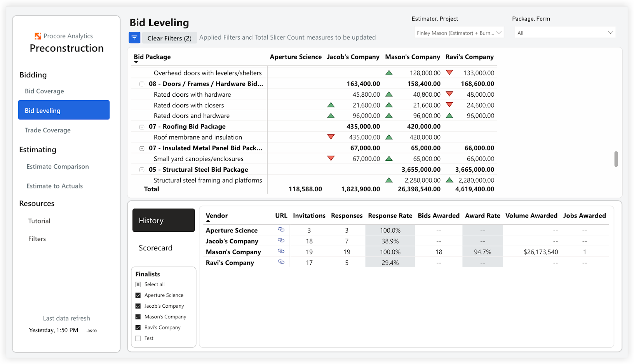Collapse the 07 - Roofing Bid Package row
This screenshot has height=364, width=634.
tap(141, 127)
